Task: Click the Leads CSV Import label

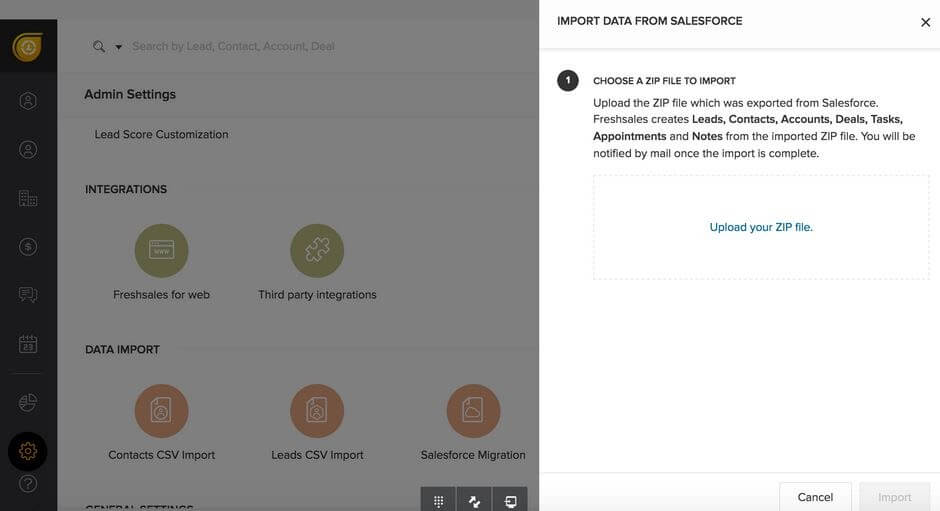Action: (317, 455)
